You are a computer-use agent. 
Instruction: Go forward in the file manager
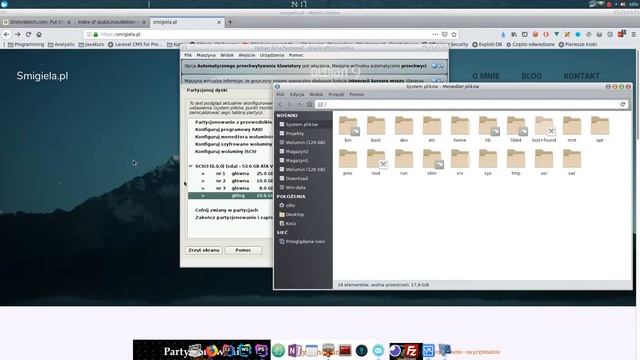coord(289,104)
